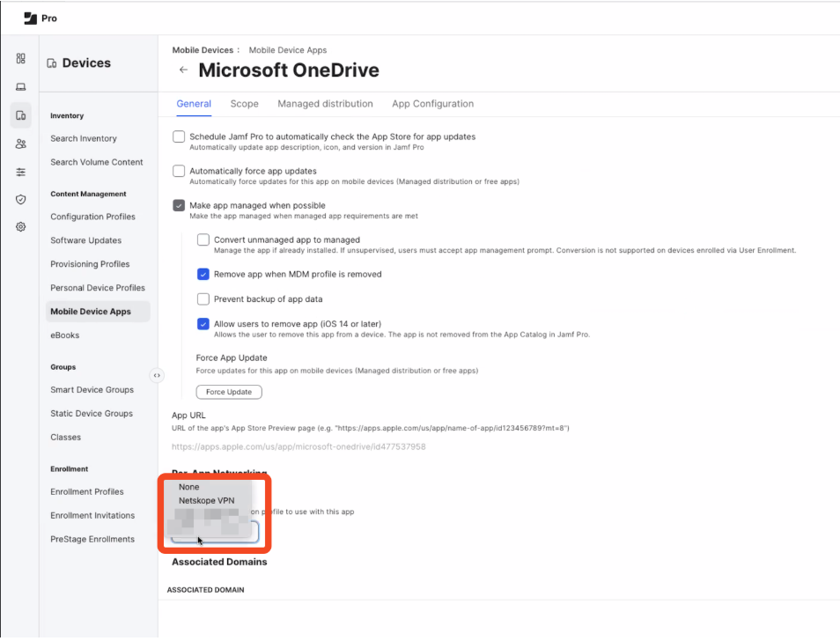This screenshot has height=641, width=840.
Task: Enable Schedule Jamf Pro automatic update check
Action: coord(179,136)
